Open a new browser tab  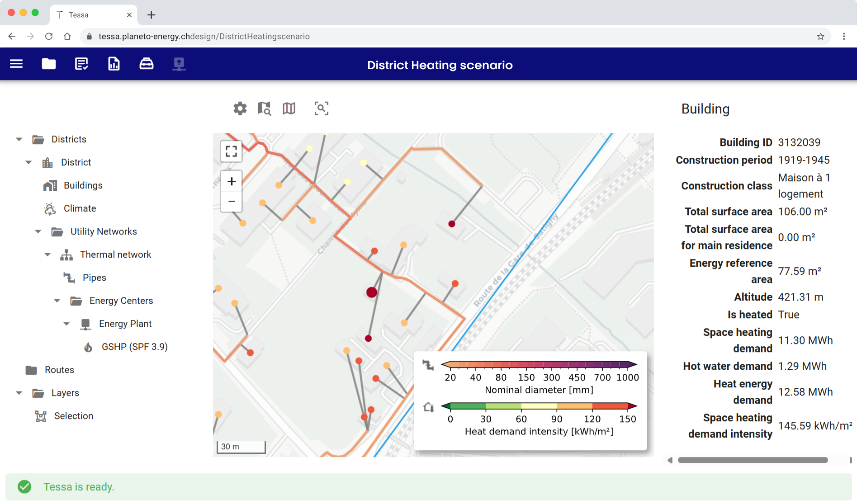click(x=152, y=15)
